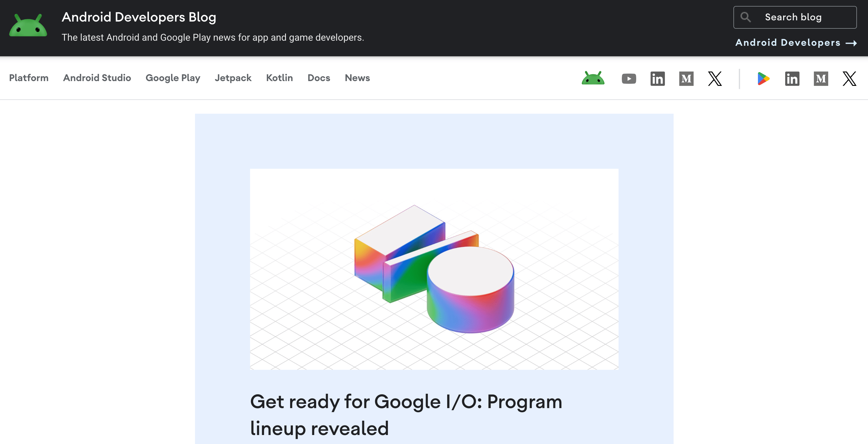The image size is (868, 444).
Task: Go to the Android Studio category
Action: pyautogui.click(x=97, y=78)
